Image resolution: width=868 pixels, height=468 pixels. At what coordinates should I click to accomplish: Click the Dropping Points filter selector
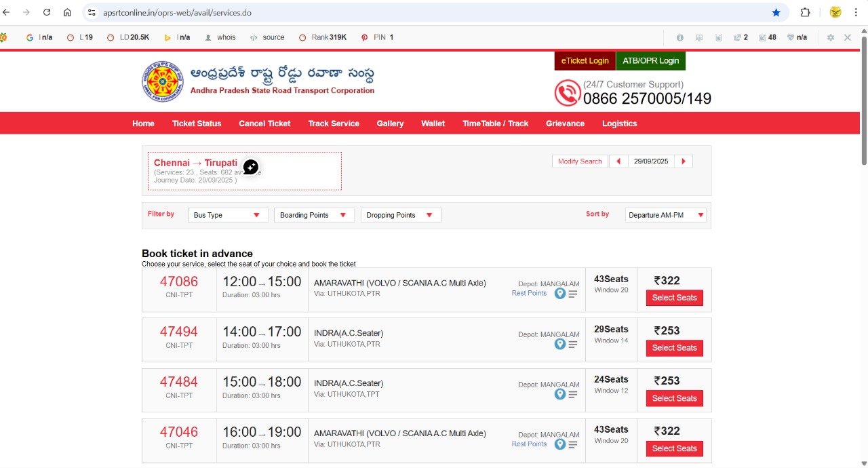coord(400,214)
